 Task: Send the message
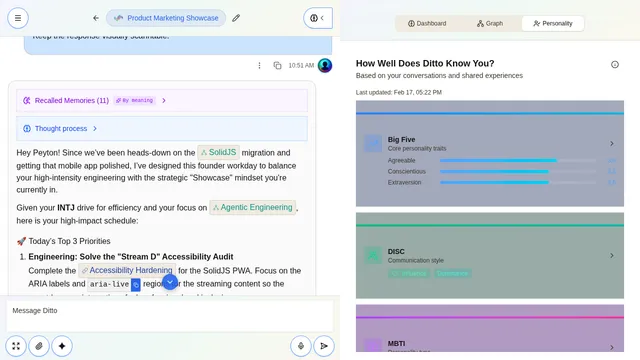click(324, 346)
